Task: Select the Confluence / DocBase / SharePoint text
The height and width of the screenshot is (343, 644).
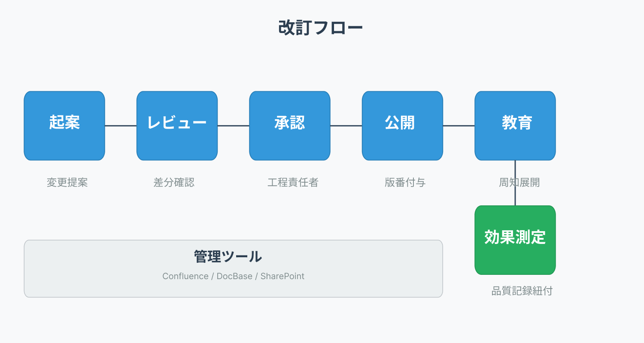Action: 233,276
